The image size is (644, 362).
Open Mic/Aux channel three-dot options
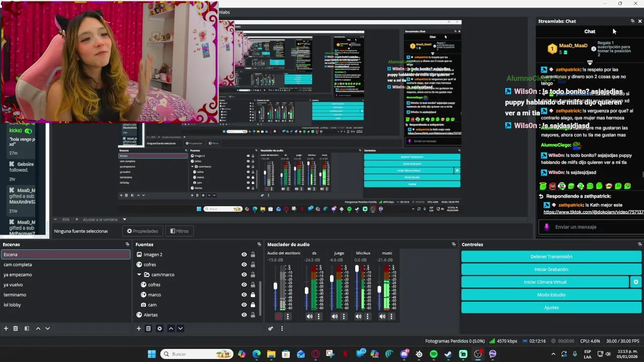367,316
